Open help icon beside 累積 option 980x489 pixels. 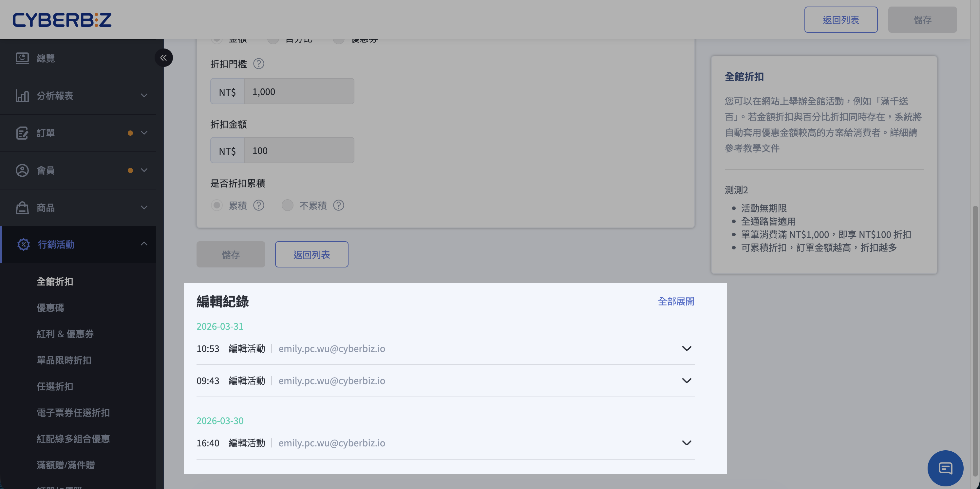coord(259,205)
